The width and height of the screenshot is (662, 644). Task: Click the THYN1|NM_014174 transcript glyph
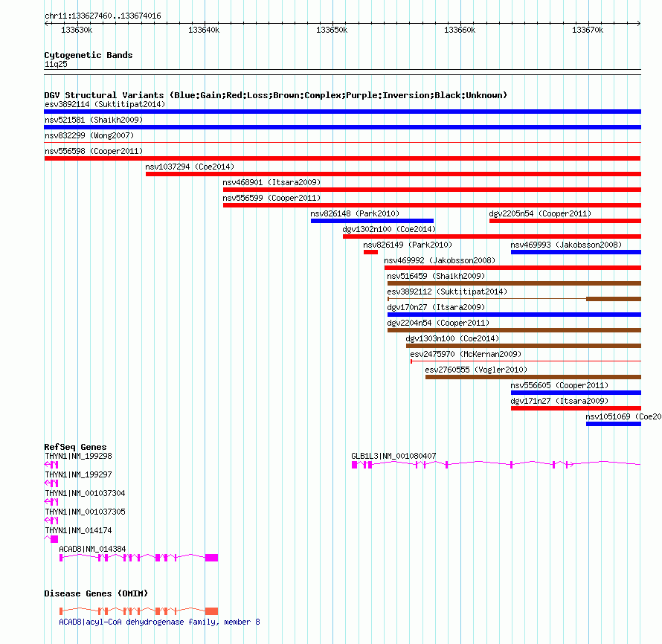click(51, 539)
